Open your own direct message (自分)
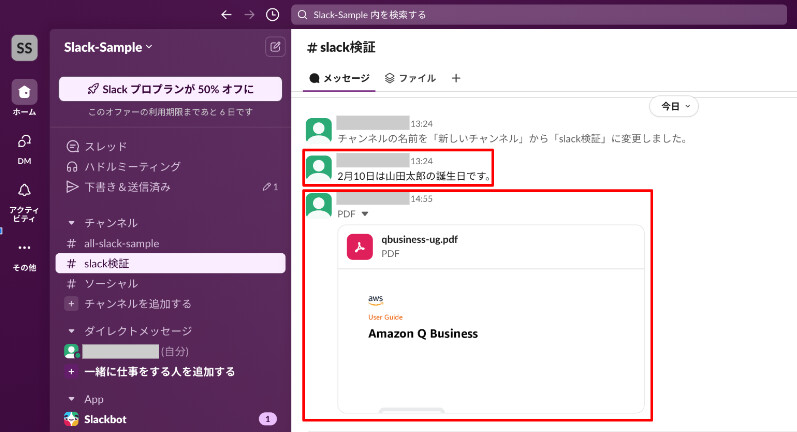The image size is (797, 432). 170,351
